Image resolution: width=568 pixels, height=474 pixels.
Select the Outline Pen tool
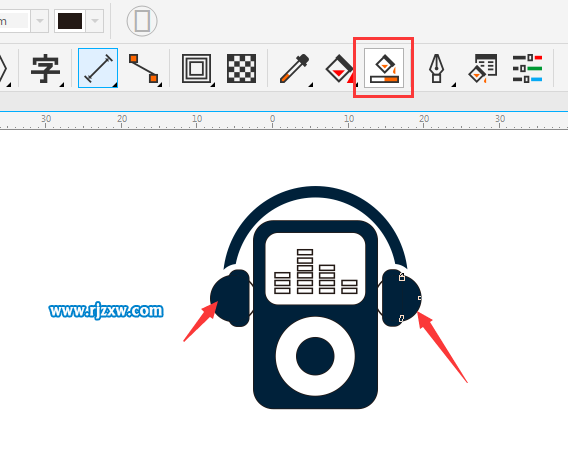point(437,68)
